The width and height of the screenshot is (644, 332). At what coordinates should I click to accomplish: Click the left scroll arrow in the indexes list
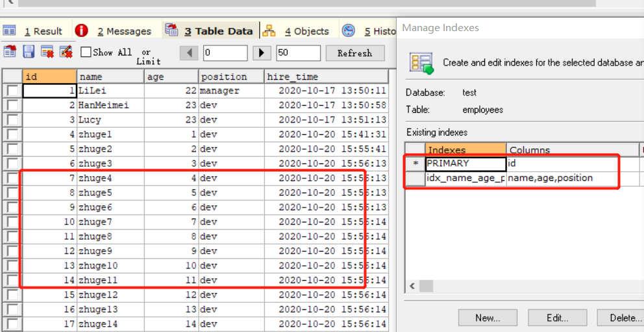[412, 285]
